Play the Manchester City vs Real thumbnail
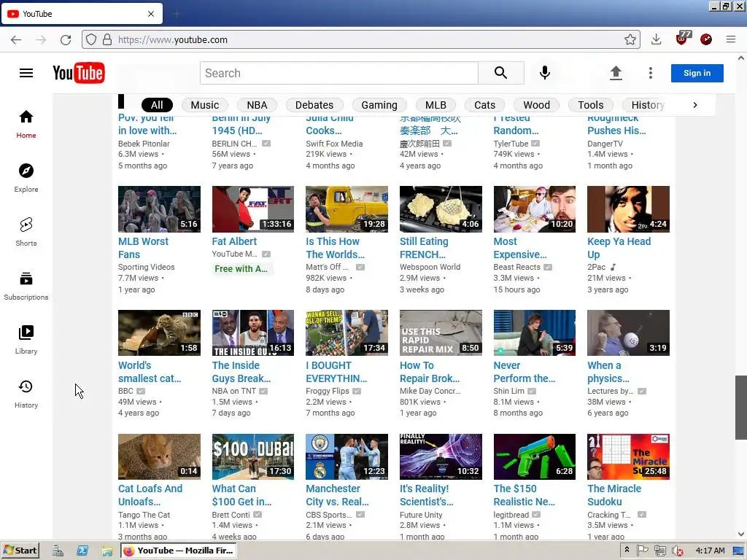Screen dimensions: 747x560 (347, 456)
